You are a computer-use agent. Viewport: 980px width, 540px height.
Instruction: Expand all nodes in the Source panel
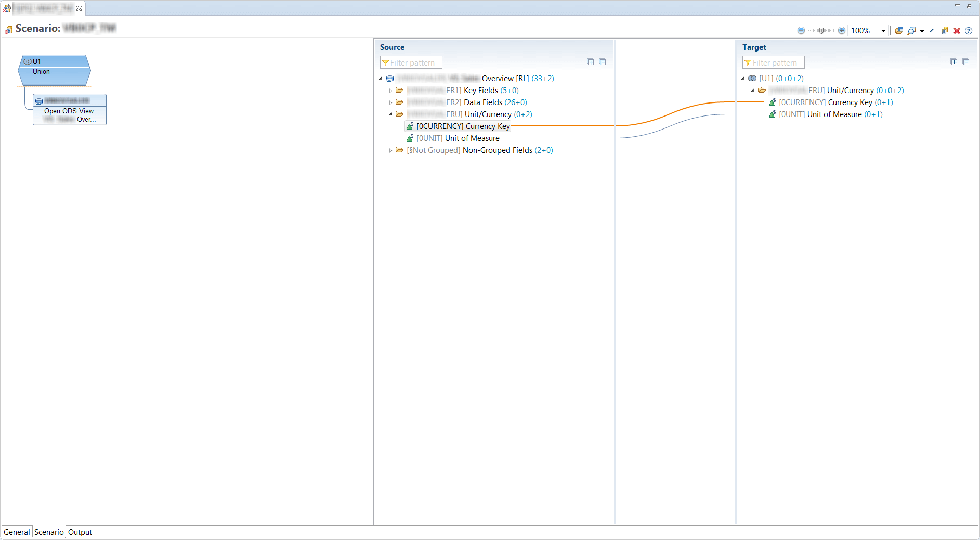591,61
